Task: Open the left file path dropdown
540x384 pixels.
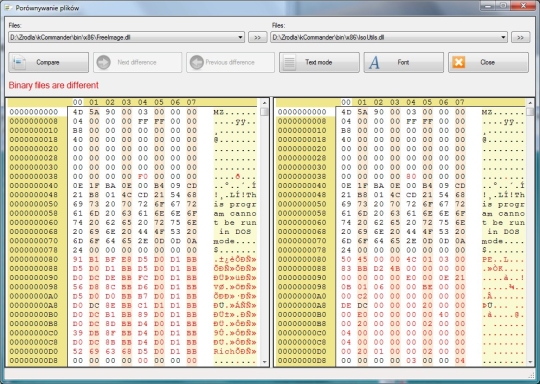Action: tap(240, 37)
